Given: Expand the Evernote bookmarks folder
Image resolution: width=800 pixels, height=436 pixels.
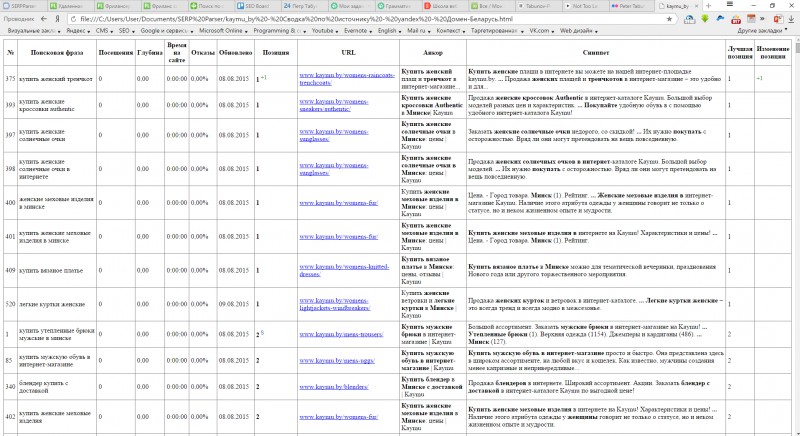Looking at the screenshot, I should [358, 31].
